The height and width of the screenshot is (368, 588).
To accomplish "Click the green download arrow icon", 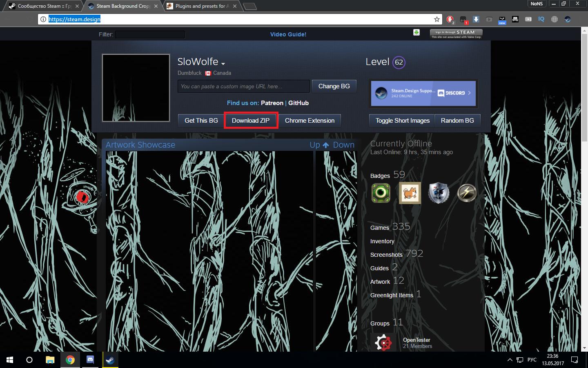I will click(x=416, y=33).
